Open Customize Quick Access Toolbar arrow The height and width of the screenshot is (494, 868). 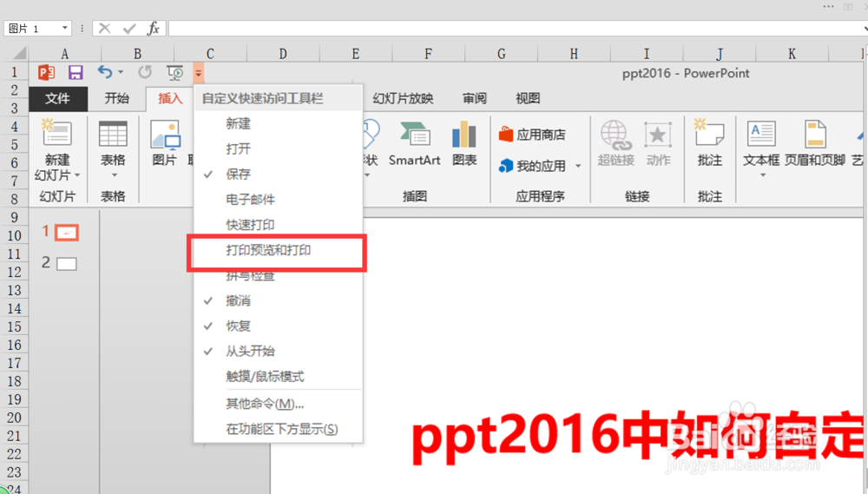(198, 73)
